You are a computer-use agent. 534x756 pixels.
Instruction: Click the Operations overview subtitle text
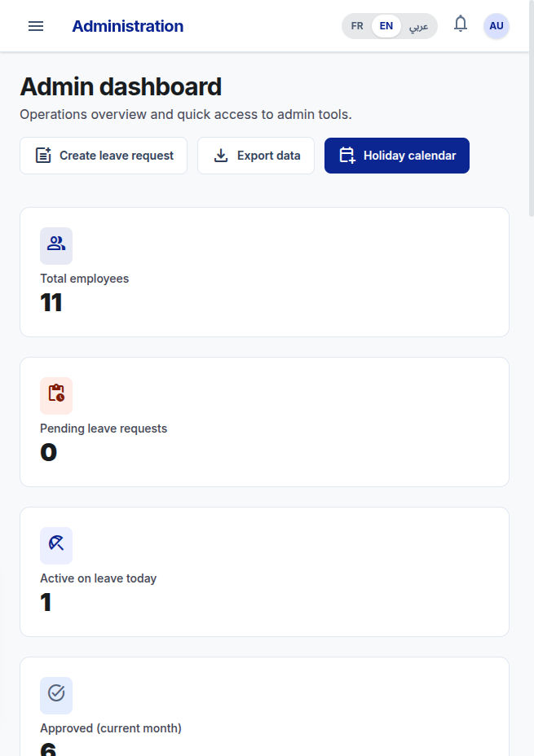coord(186,115)
